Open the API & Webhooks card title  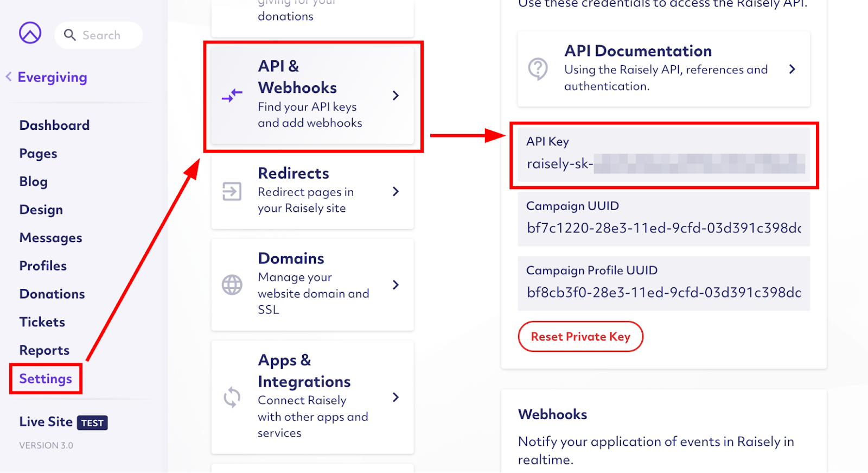point(297,77)
